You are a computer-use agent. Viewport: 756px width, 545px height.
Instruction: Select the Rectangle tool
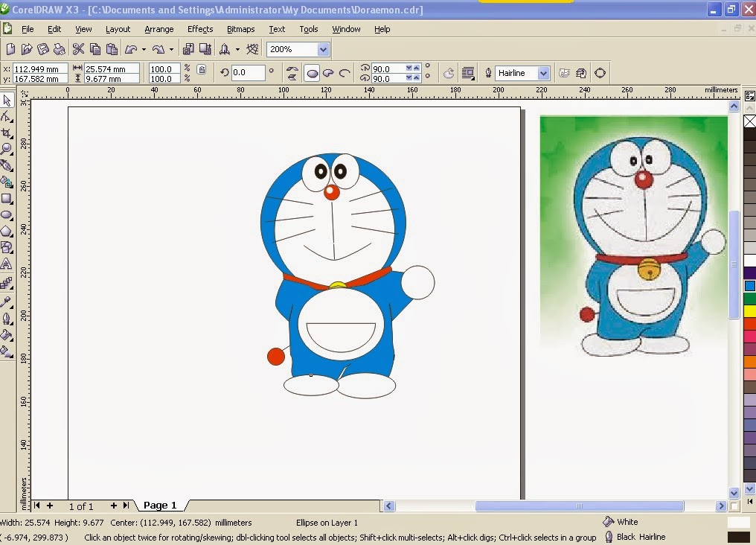7,198
